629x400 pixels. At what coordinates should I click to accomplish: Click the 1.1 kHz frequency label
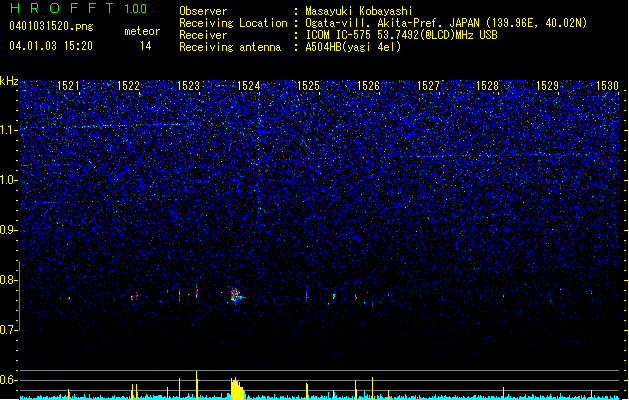8,130
